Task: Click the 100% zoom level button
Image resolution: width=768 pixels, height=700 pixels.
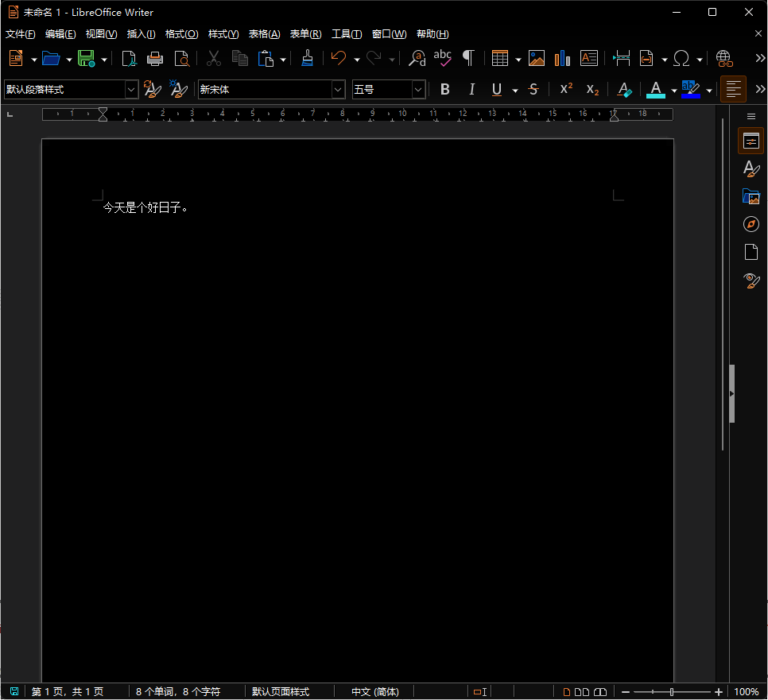Action: [x=746, y=692]
